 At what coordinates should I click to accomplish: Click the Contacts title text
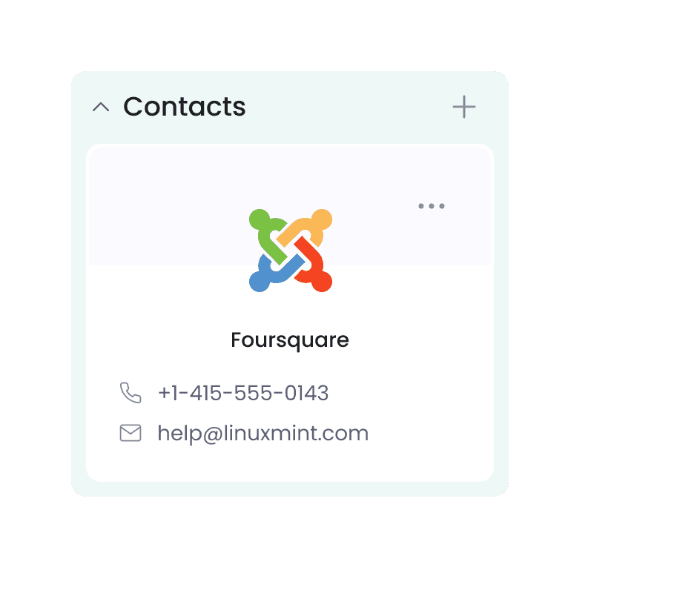[185, 107]
